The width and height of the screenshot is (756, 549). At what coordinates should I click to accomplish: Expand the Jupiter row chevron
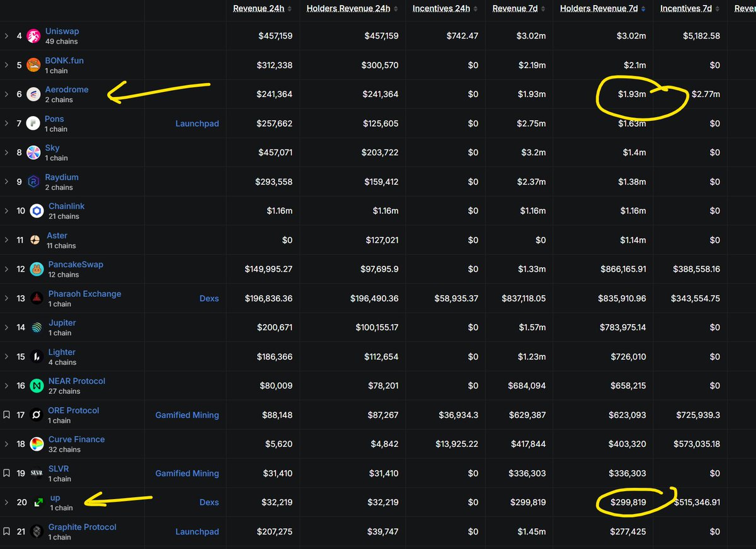pos(6,327)
